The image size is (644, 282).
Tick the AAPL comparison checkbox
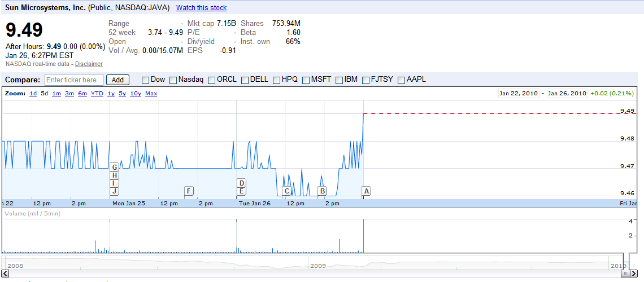click(x=401, y=80)
